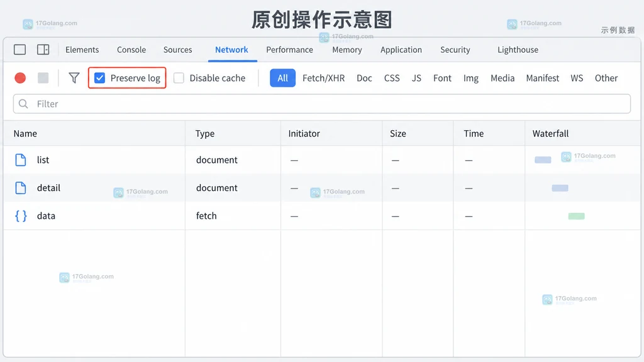Toggle the dock side panel icon
Image resolution: width=644 pixels, height=362 pixels.
coord(43,50)
